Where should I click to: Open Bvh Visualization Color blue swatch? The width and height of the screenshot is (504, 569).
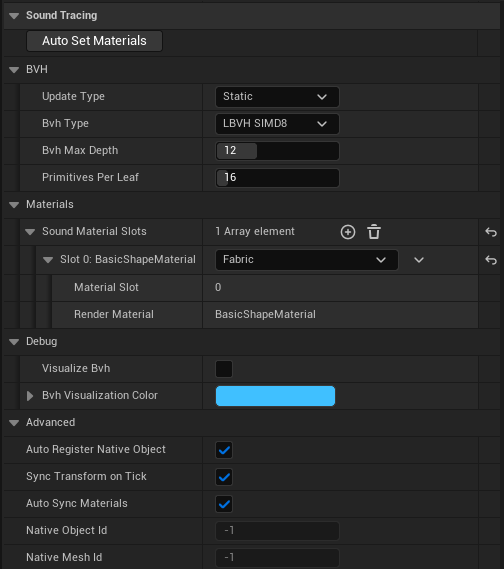coord(275,396)
